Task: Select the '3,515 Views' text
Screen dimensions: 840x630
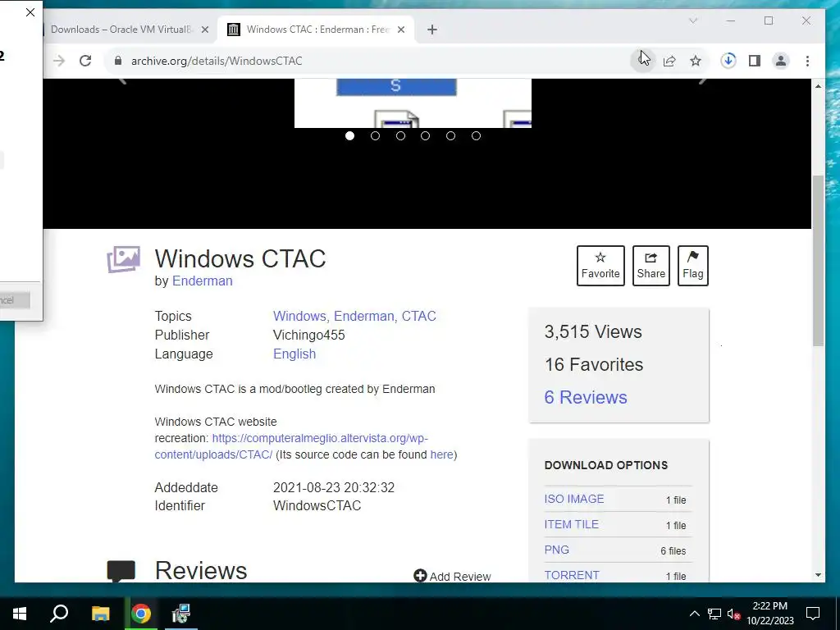Action: click(x=593, y=331)
